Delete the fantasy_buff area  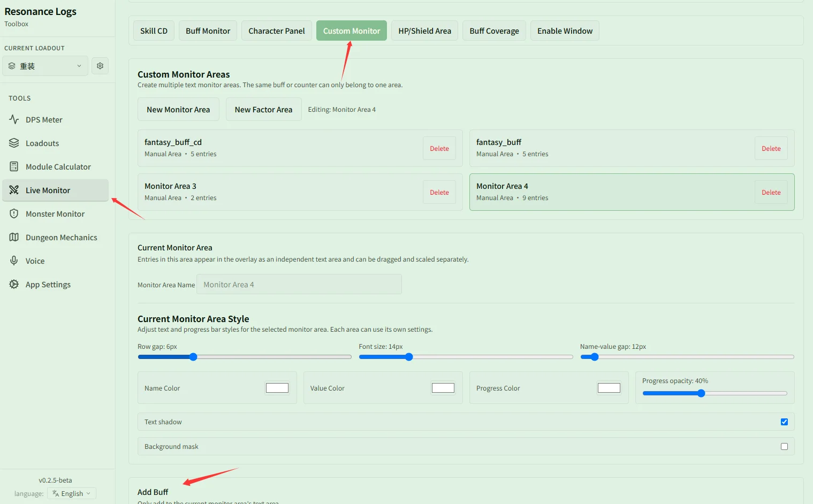tap(771, 148)
